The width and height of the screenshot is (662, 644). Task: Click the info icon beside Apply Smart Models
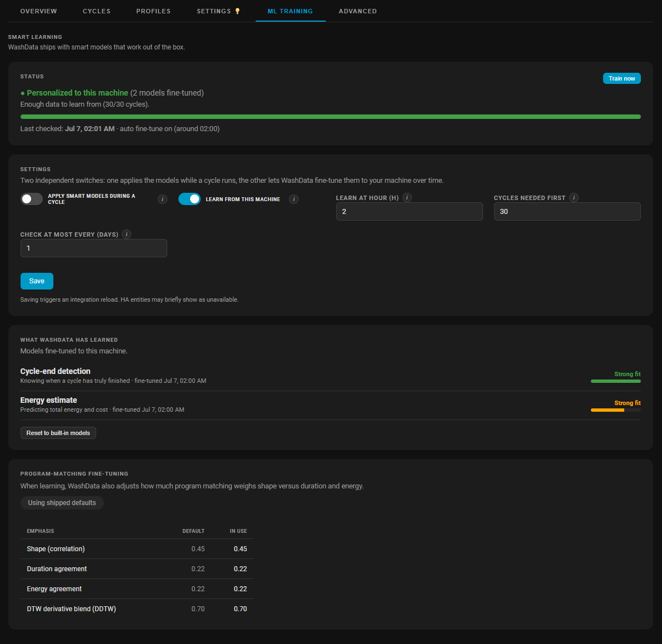[162, 199]
